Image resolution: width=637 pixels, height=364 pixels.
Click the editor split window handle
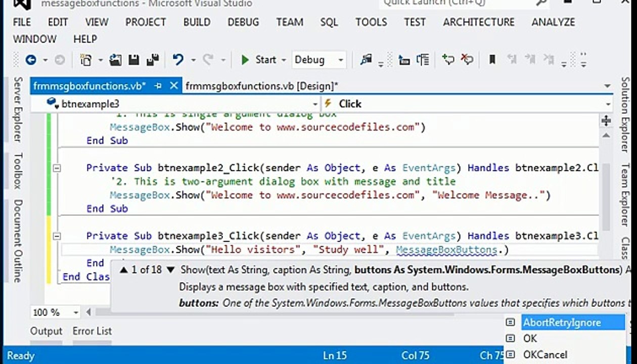(606, 121)
